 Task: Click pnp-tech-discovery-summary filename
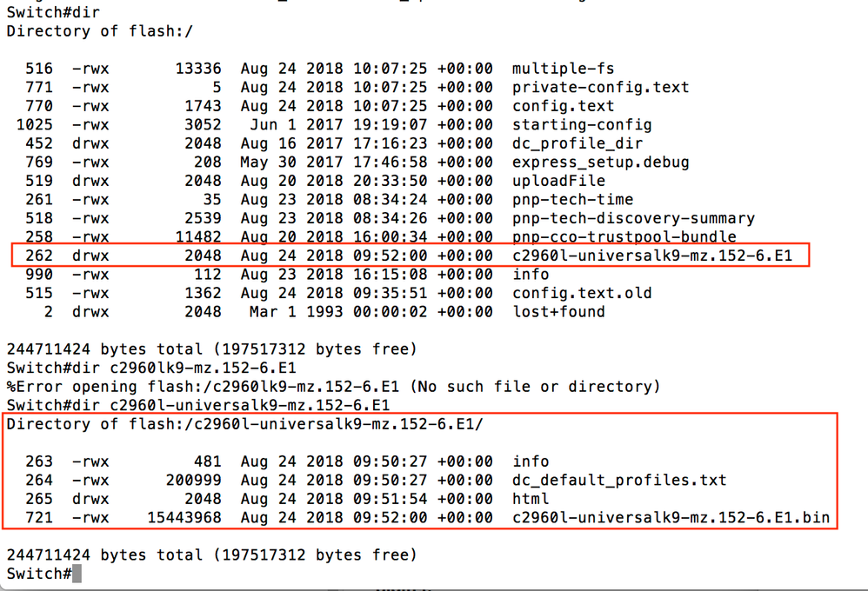[x=633, y=218]
